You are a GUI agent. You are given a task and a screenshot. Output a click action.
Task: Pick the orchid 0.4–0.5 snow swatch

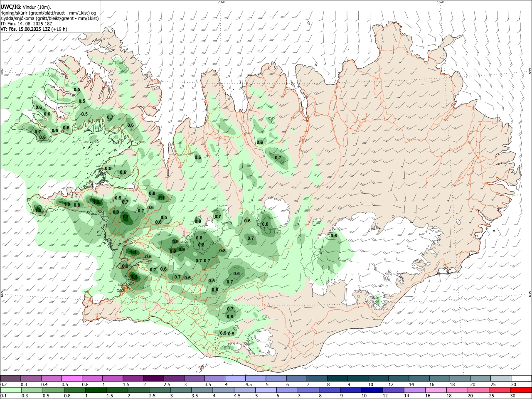pyautogui.click(x=52, y=378)
